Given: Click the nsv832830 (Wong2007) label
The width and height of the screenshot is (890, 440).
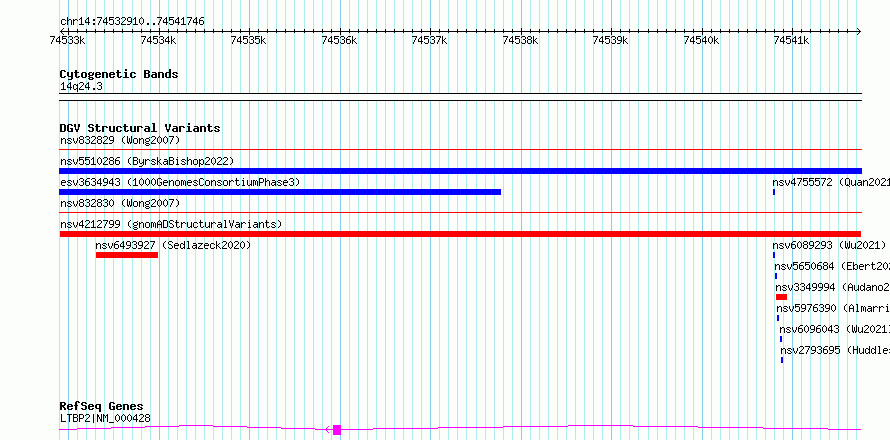Looking at the screenshot, I should [x=120, y=203].
